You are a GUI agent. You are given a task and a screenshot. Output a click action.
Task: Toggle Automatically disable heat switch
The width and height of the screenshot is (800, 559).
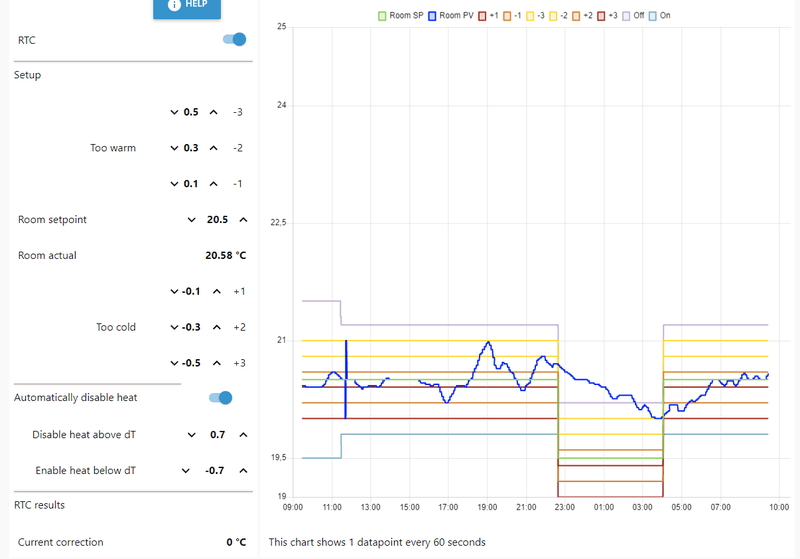221,398
